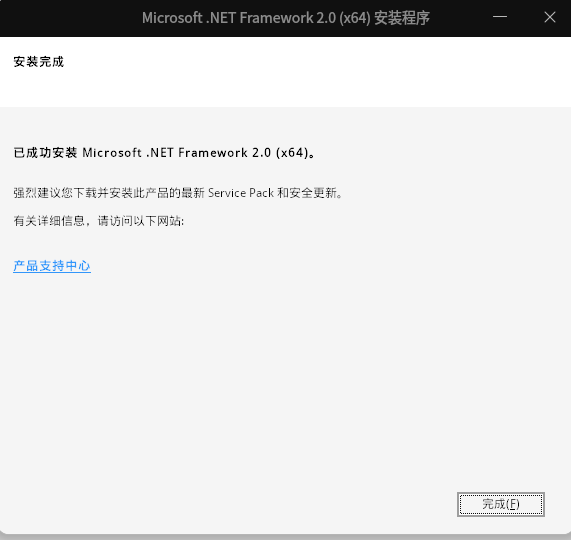This screenshot has height=540, width=571.
Task: Click the 已成功安装 Microsoft .NET Framework message
Action: tap(165, 153)
